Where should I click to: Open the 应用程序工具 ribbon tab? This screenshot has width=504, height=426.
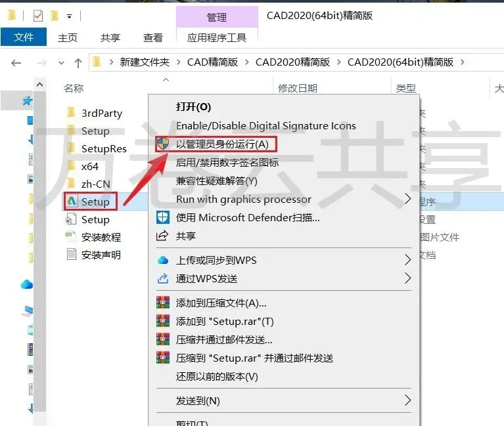pyautogui.click(x=217, y=37)
